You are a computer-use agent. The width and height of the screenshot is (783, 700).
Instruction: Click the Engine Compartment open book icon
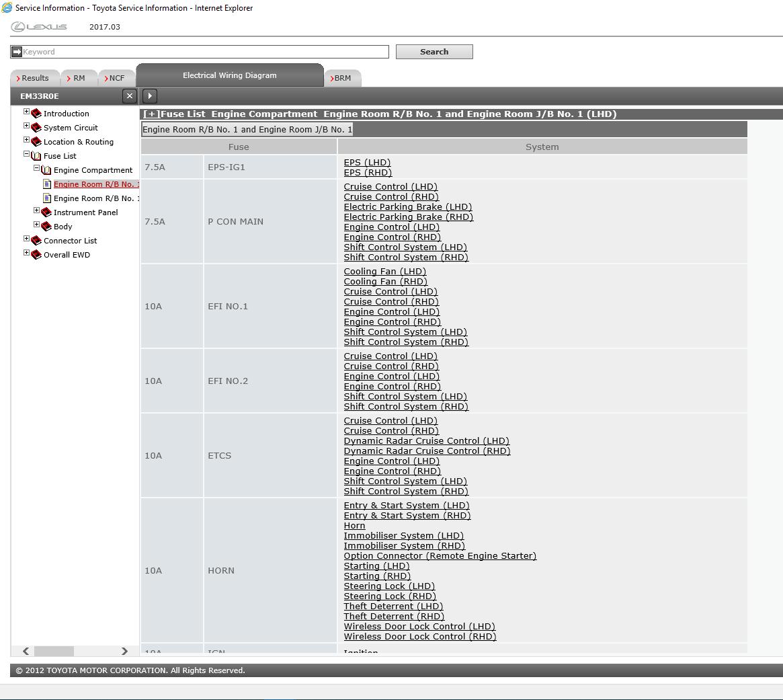point(46,170)
